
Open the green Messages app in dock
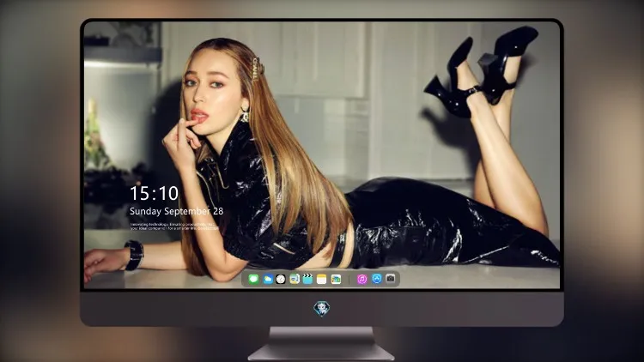(x=253, y=279)
